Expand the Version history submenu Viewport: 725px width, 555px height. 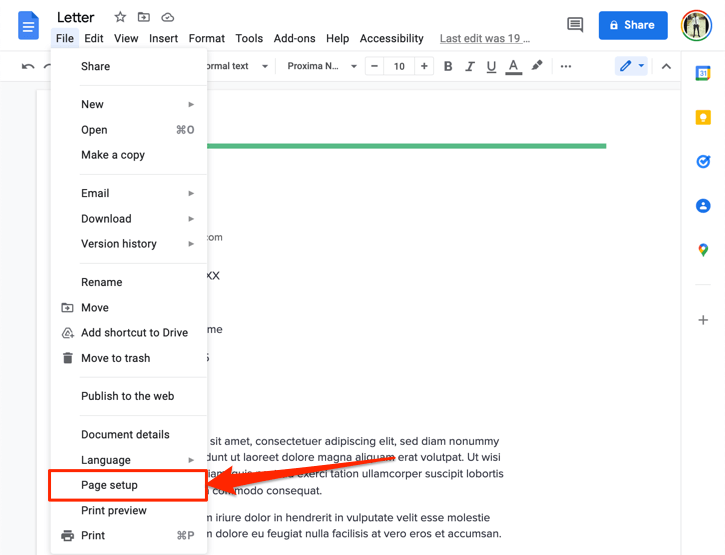[129, 244]
